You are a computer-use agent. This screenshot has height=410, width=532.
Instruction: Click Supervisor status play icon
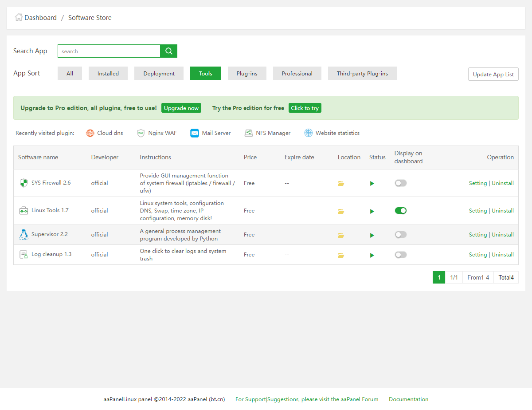pyautogui.click(x=372, y=235)
